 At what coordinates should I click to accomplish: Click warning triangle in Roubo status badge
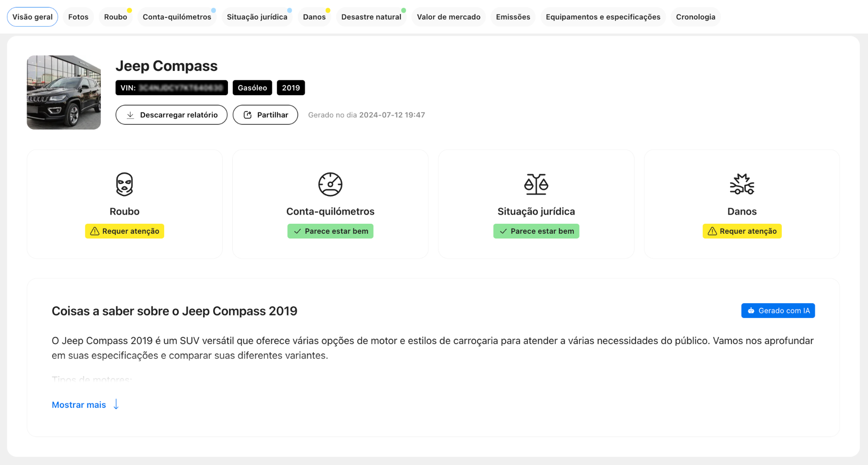(x=95, y=231)
